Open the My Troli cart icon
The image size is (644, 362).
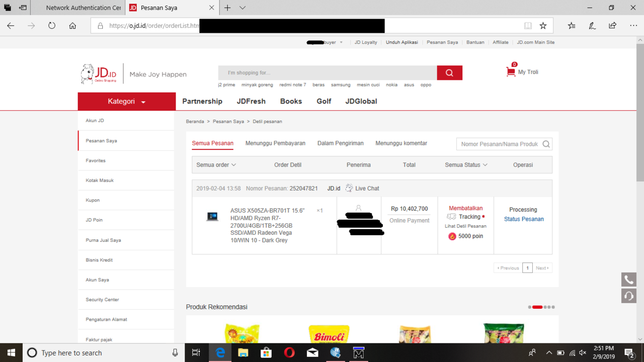[x=511, y=71]
